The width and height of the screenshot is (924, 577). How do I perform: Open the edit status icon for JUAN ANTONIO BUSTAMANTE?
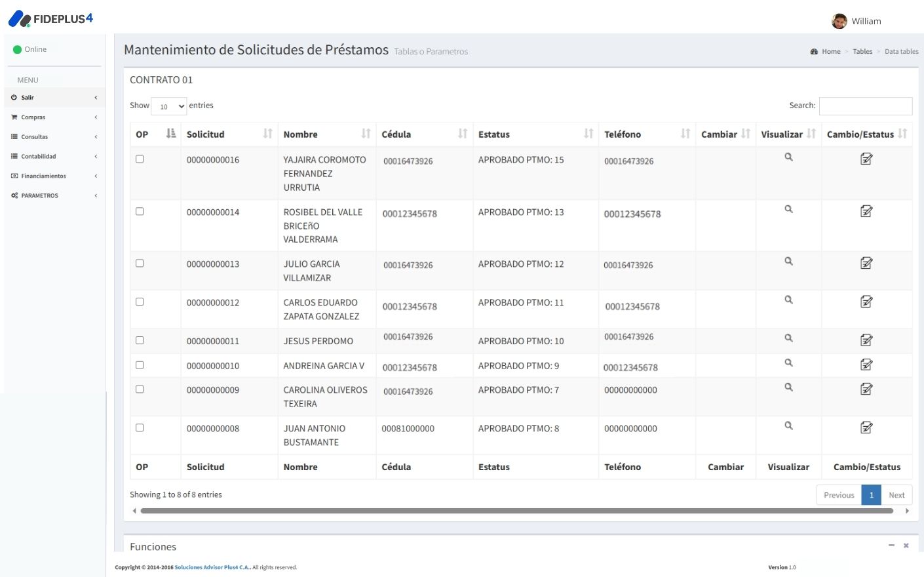click(x=866, y=427)
